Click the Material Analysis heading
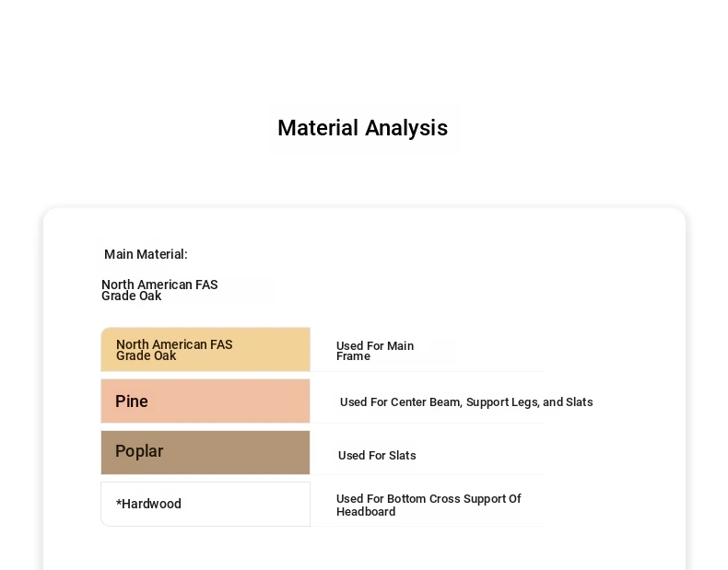 362,128
